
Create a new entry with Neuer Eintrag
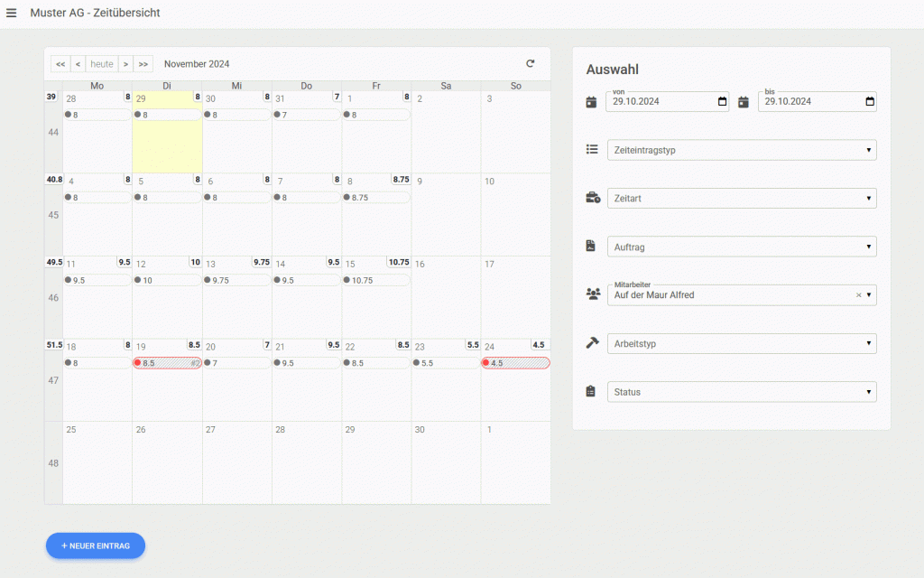96,545
